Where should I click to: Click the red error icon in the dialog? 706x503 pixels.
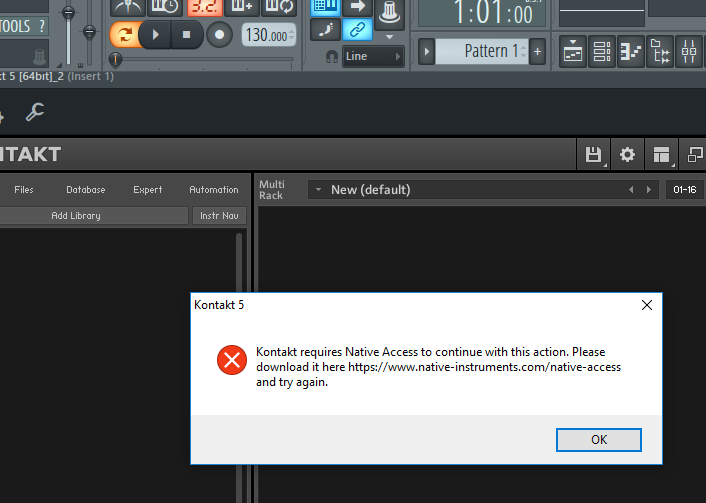point(232,360)
